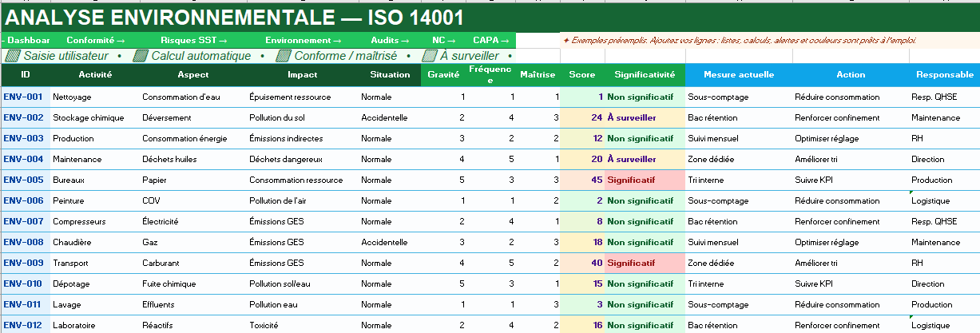This screenshot has width=980, height=333.
Task: Open the CAPA navigation link
Action: [491, 40]
